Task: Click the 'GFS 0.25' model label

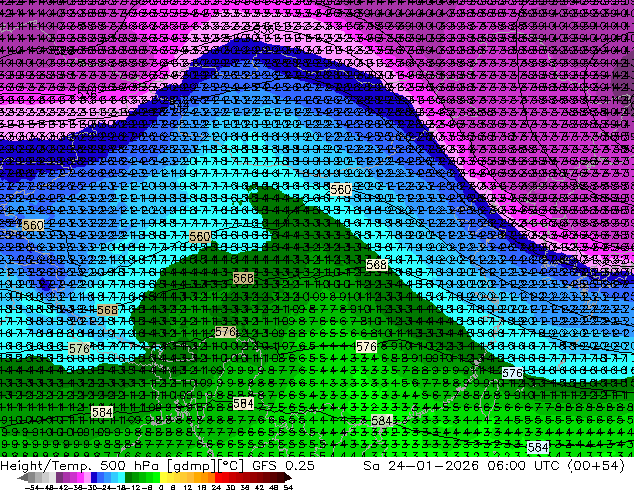Action: pyautogui.click(x=283, y=465)
